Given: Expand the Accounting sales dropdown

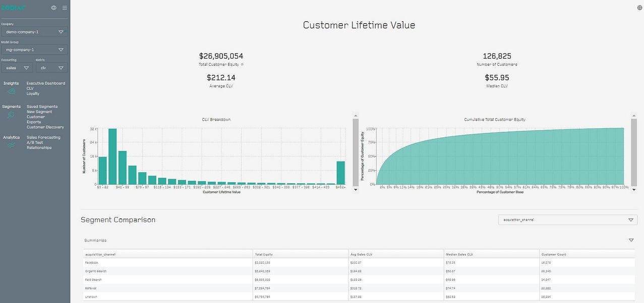Looking at the screenshot, I should pyautogui.click(x=17, y=68).
